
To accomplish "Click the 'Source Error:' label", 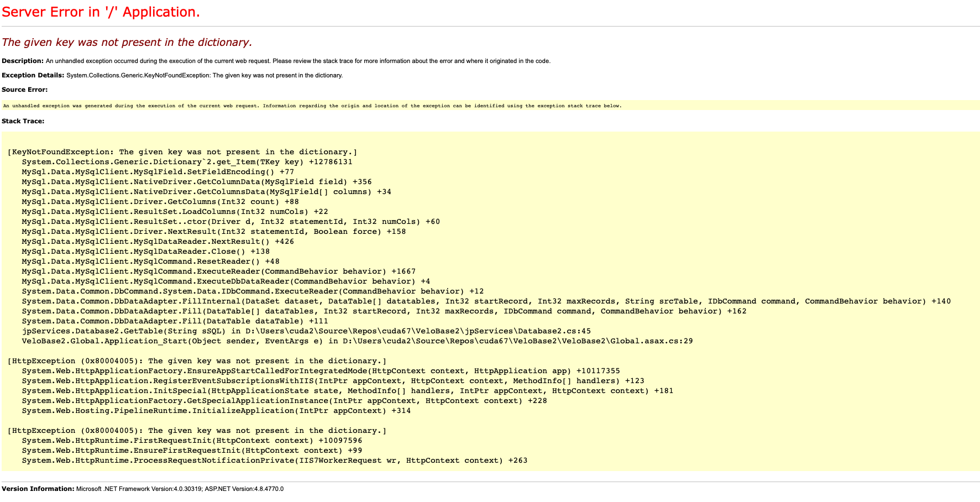I will pyautogui.click(x=24, y=90).
